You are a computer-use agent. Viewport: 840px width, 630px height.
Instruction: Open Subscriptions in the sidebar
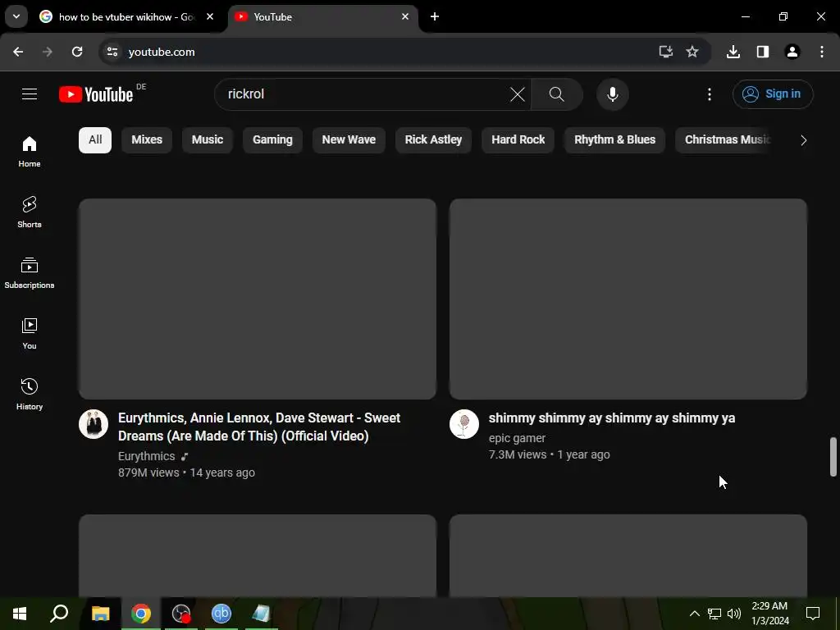tap(30, 272)
